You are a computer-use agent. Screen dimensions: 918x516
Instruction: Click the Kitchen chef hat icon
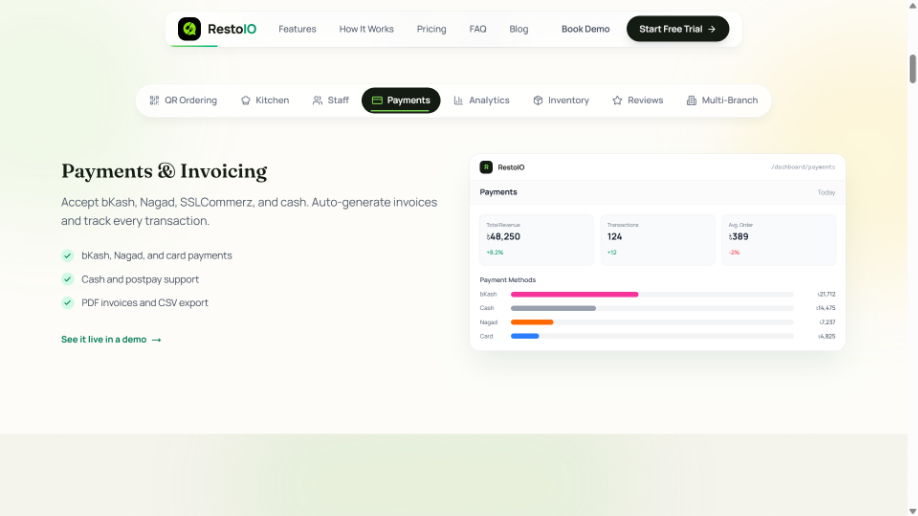coord(245,100)
